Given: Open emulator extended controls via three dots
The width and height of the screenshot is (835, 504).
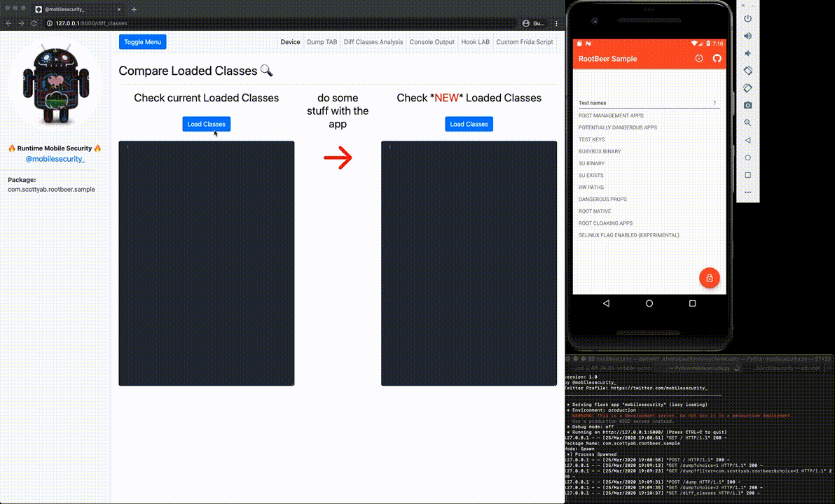Looking at the screenshot, I should pos(747,192).
